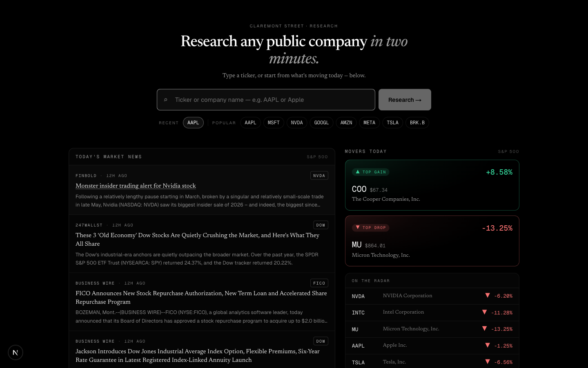Click the red down arrow in NVDA radar row
The height and width of the screenshot is (368, 588).
coord(488,295)
